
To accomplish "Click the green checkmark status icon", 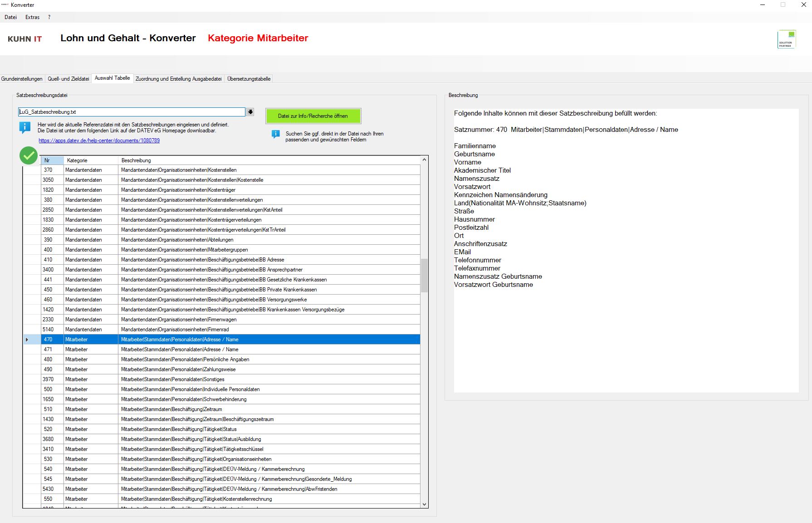I will coord(28,155).
